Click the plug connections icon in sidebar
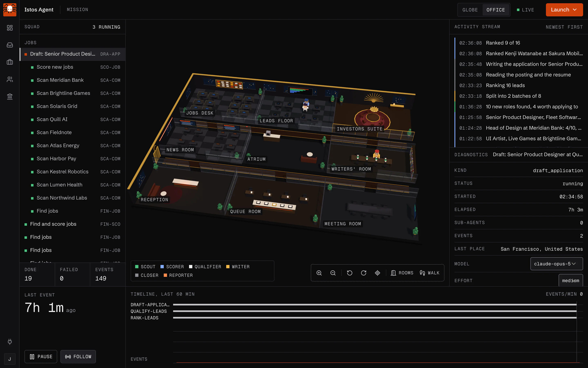Screen dimensions: 588x368 click(x=10, y=341)
